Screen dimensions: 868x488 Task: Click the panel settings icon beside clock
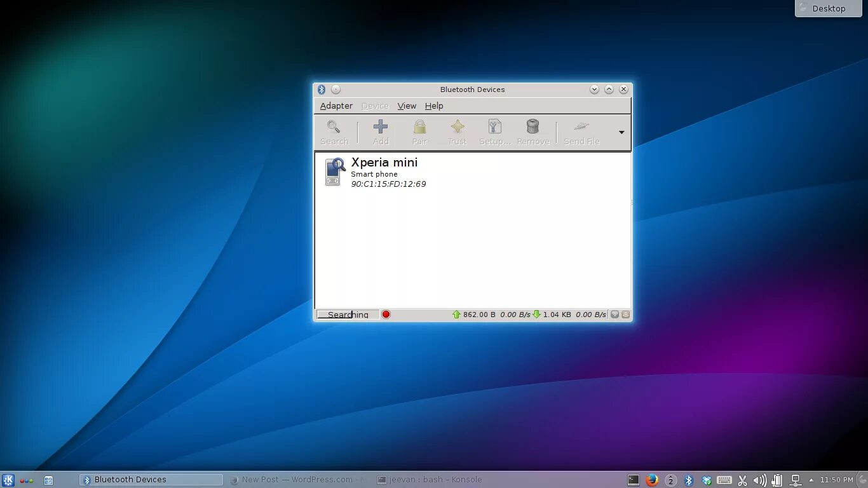pyautogui.click(x=862, y=480)
